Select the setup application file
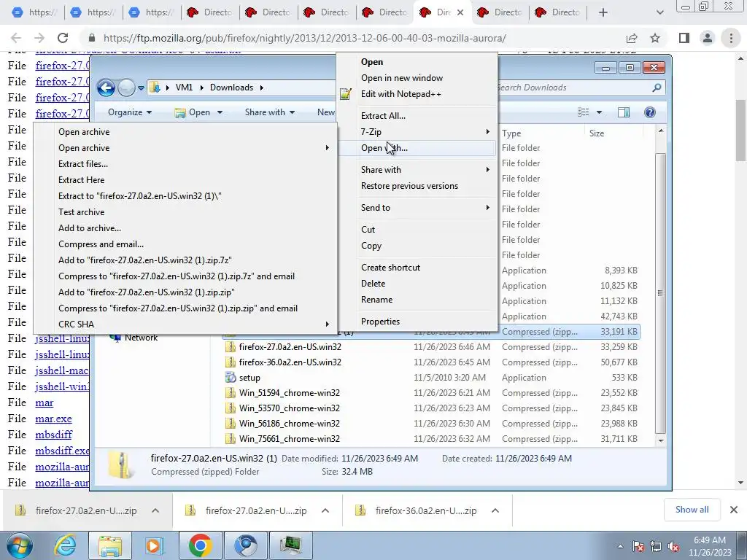 249,378
